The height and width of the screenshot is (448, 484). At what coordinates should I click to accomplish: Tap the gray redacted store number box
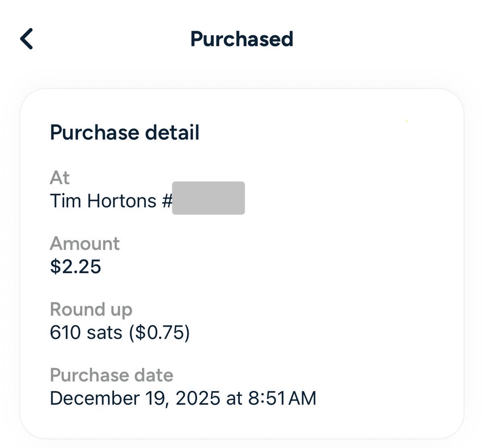tap(209, 198)
